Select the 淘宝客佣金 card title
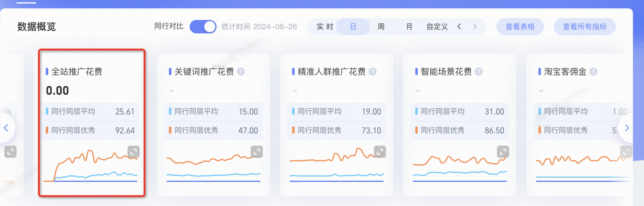644x206 pixels. (565, 72)
